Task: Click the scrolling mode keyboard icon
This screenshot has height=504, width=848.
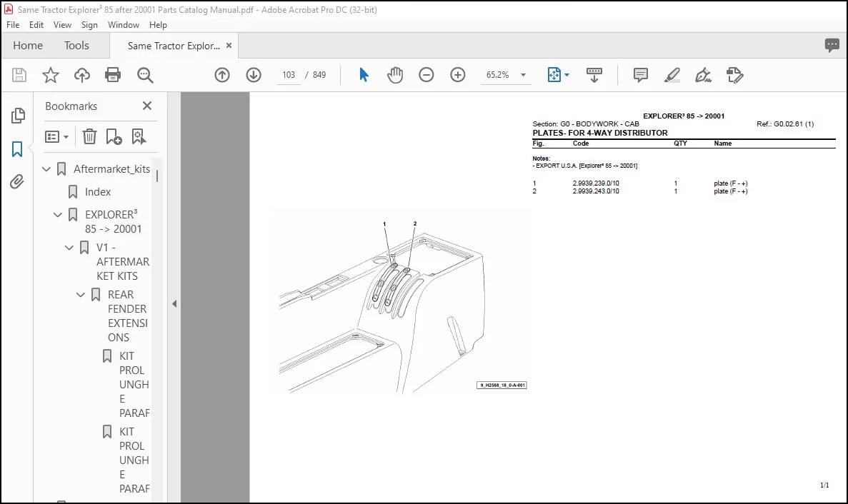Action: click(594, 75)
